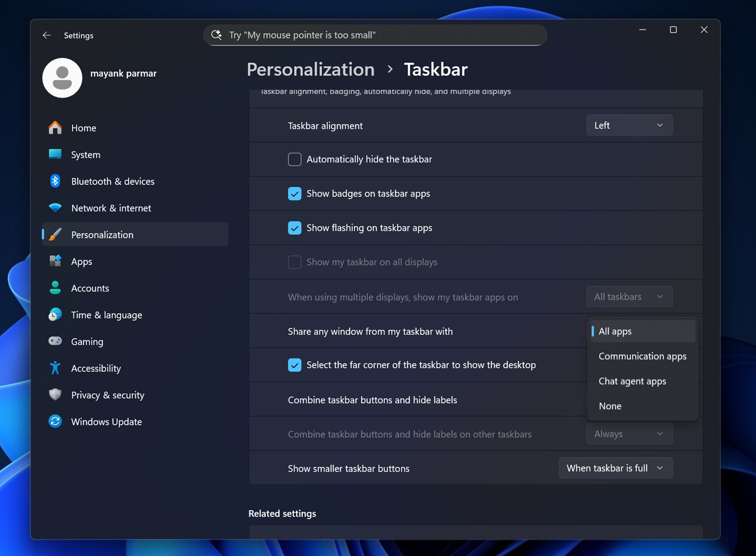
Task: Open the Taskbar alignment dropdown
Action: pyautogui.click(x=629, y=125)
